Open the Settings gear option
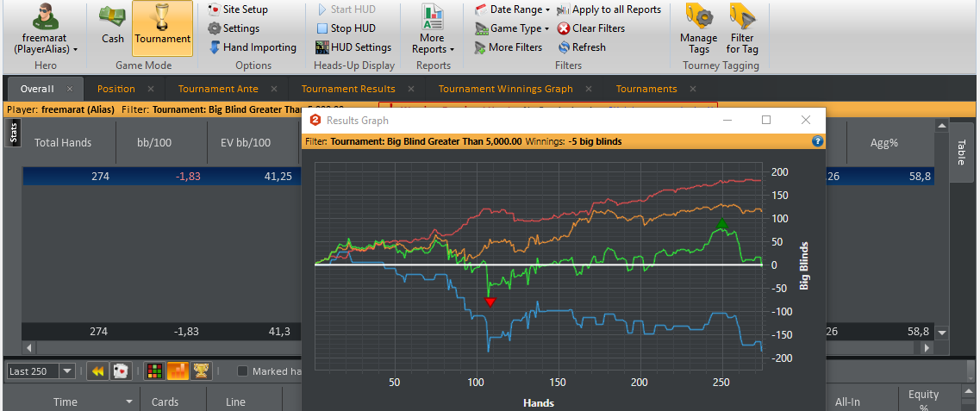This screenshot has height=411, width=980. (x=234, y=28)
